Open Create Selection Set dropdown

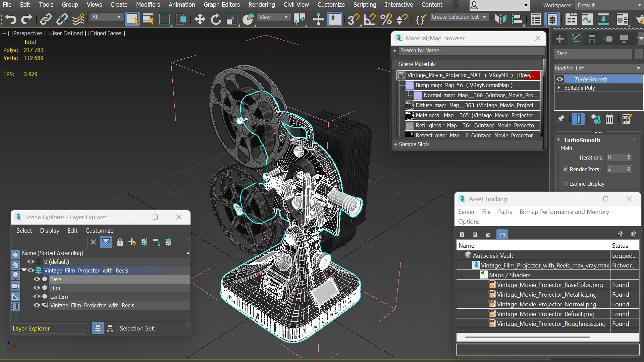coord(459,17)
